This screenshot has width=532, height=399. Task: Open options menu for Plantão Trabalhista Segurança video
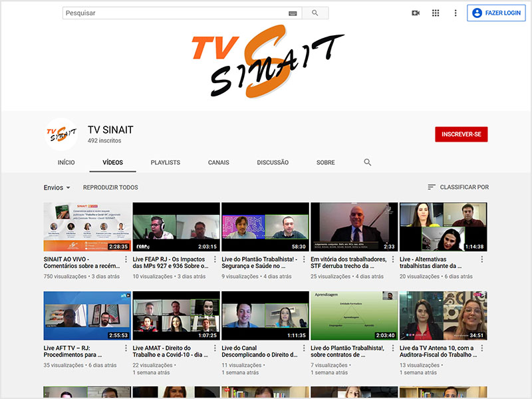[304, 259]
